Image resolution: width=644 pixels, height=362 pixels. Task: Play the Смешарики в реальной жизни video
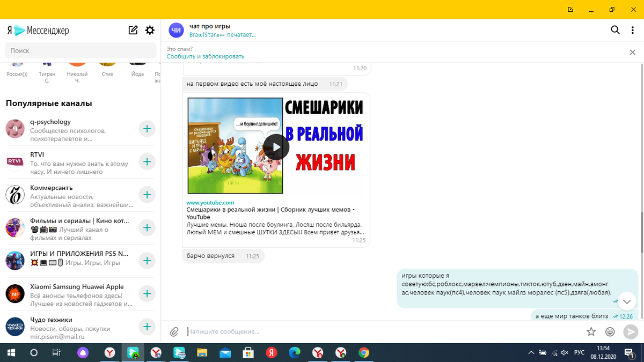pos(276,146)
